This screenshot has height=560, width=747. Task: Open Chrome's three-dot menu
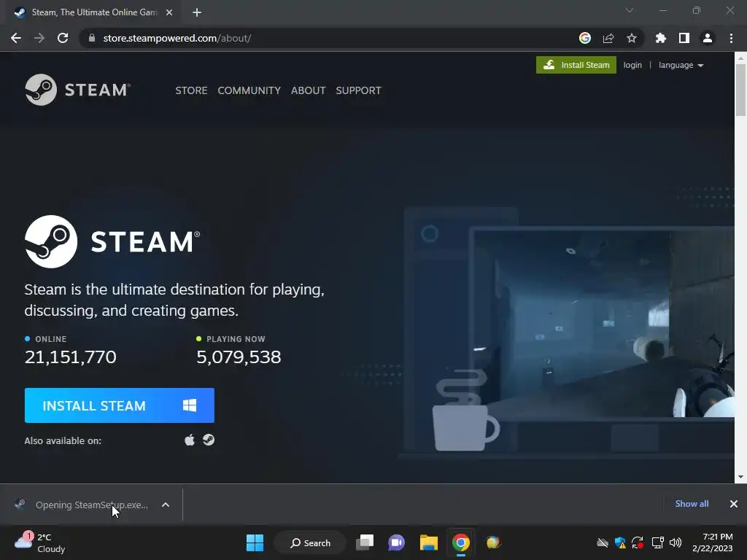tap(731, 38)
